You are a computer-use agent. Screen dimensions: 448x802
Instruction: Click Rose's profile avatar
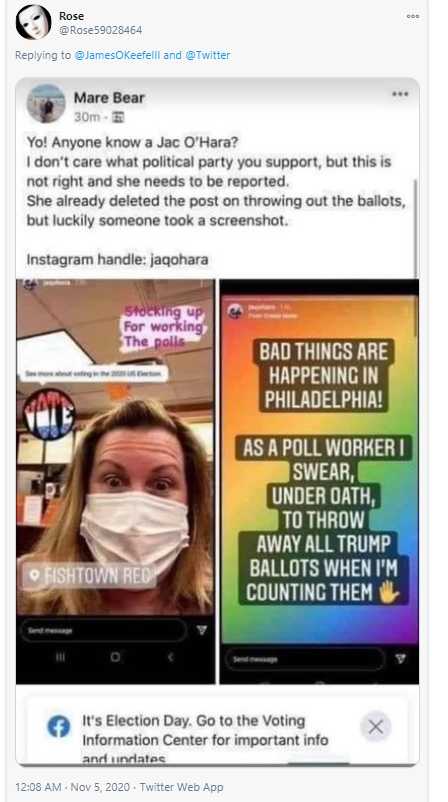34,22
